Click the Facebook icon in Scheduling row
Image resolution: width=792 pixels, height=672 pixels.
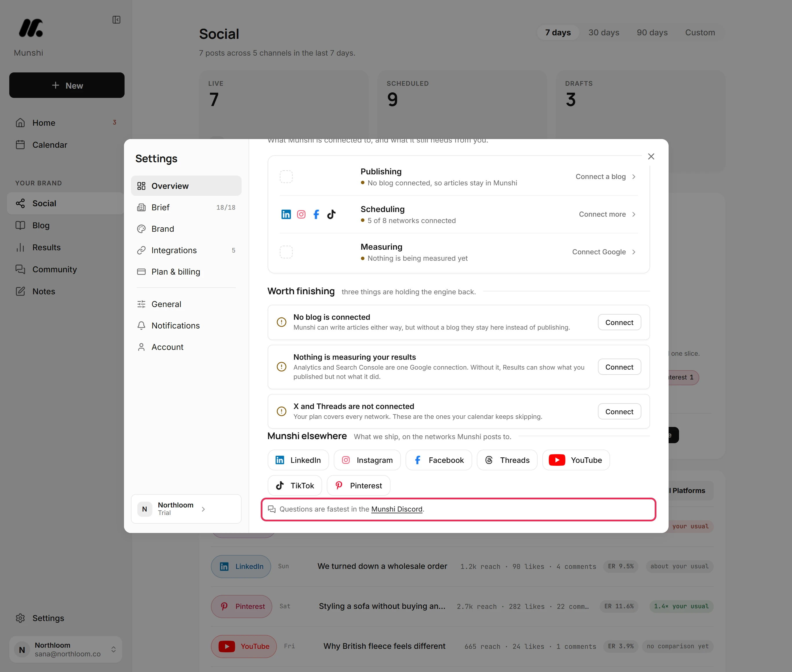316,214
